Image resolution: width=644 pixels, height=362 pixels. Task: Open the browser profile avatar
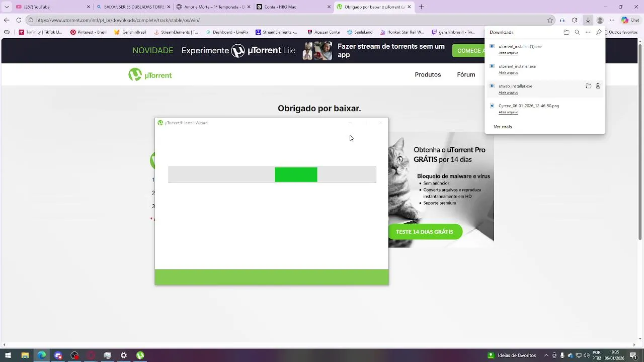click(x=600, y=20)
